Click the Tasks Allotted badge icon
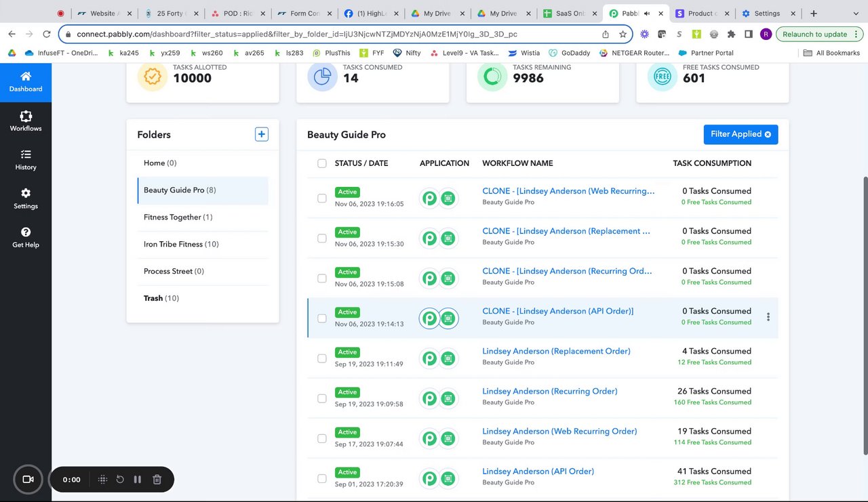The width and height of the screenshot is (868, 502). (152, 77)
